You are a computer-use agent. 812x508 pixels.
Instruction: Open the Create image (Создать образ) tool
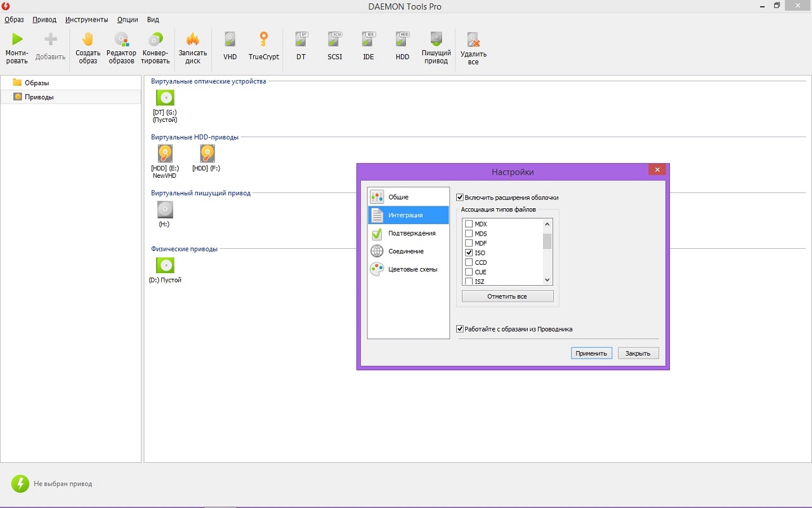click(88, 48)
